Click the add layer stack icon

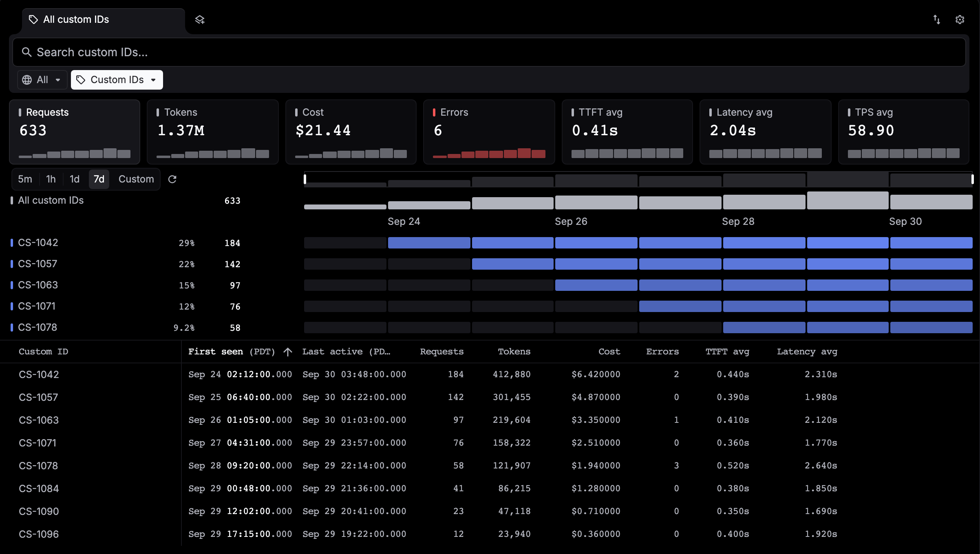tap(199, 20)
